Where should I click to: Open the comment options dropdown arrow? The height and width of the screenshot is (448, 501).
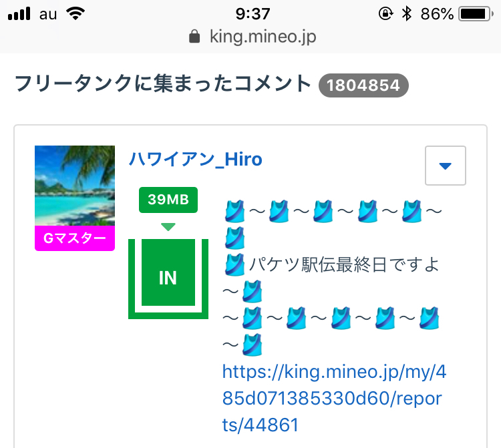coord(445,165)
